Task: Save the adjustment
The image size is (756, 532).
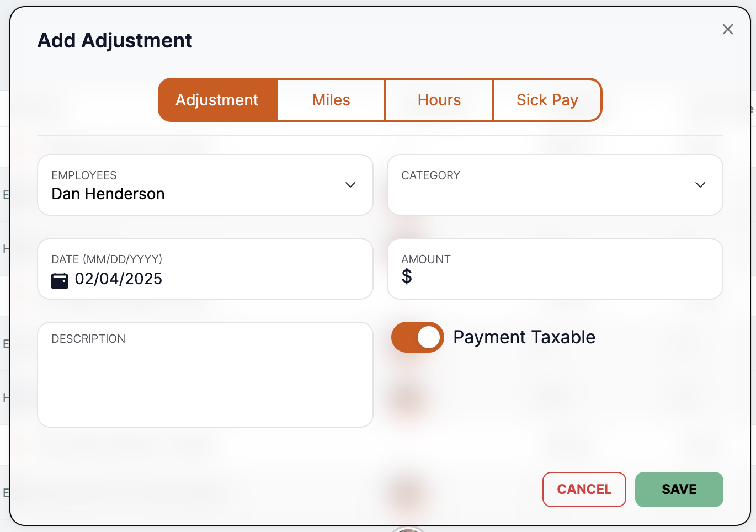Action: (679, 490)
